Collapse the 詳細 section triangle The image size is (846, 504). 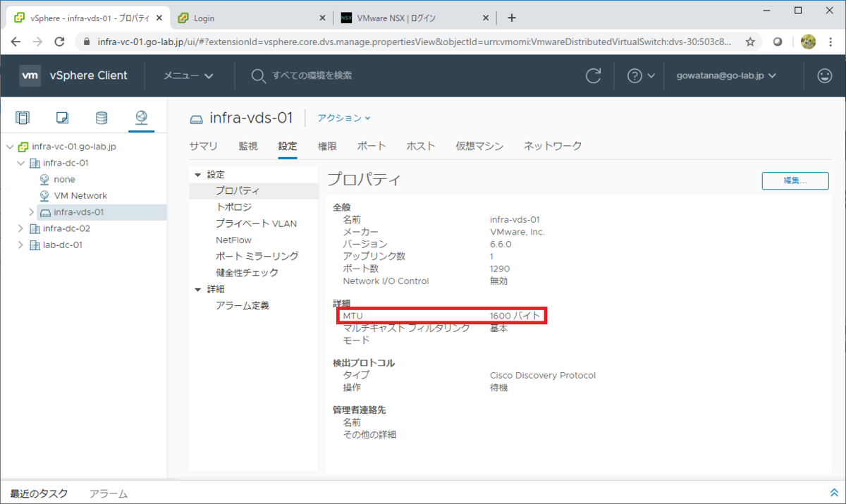coord(198,289)
